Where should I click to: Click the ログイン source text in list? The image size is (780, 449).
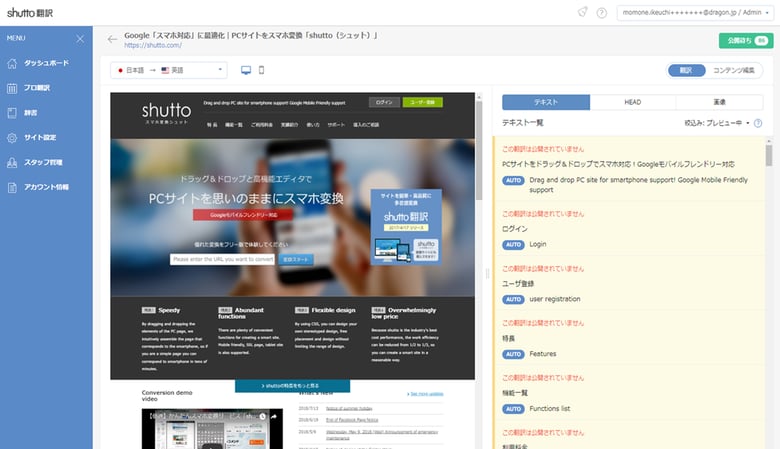[515, 229]
